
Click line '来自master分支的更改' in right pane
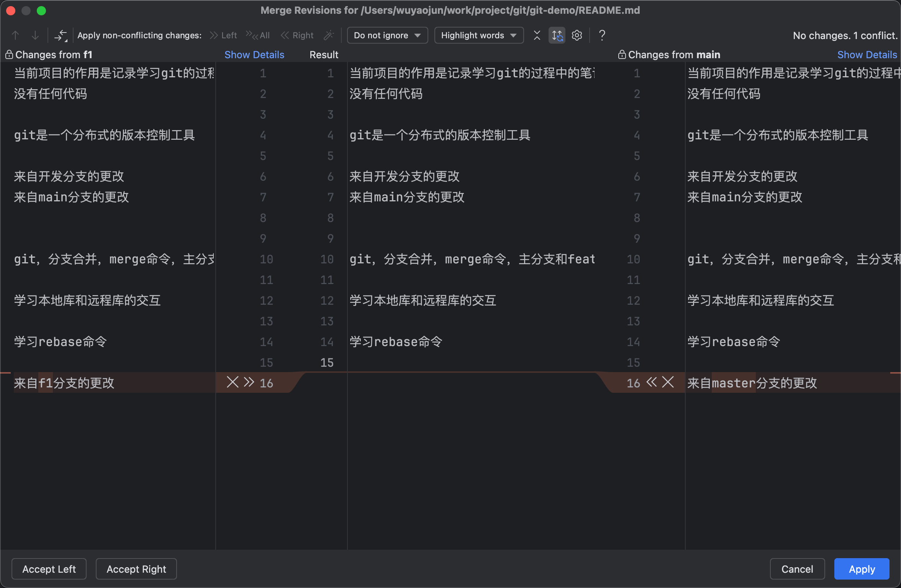[x=752, y=383]
